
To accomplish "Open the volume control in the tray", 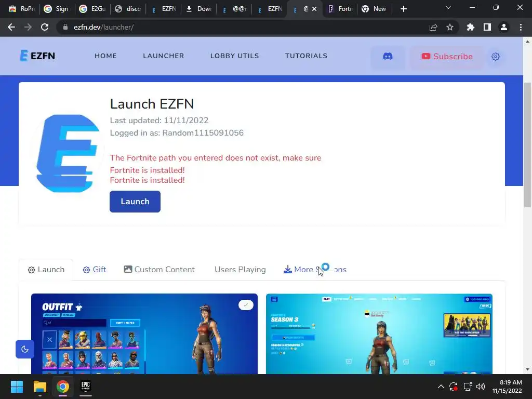I will click(481, 387).
